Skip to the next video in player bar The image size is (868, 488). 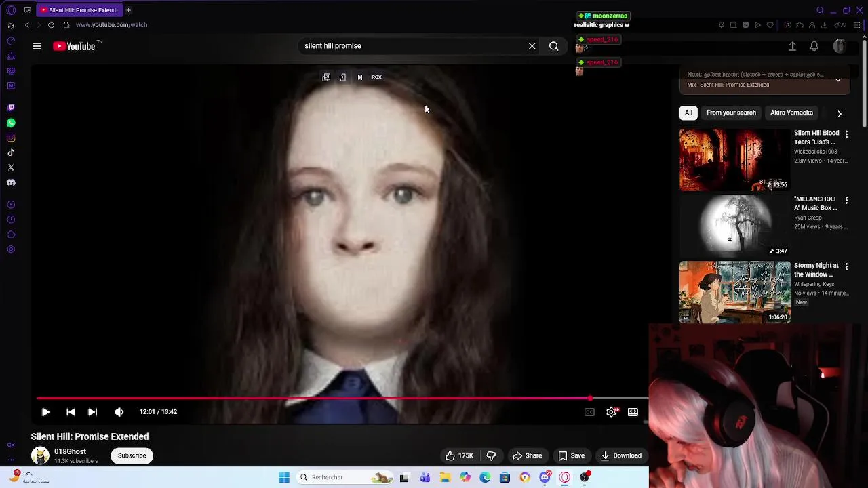93,412
